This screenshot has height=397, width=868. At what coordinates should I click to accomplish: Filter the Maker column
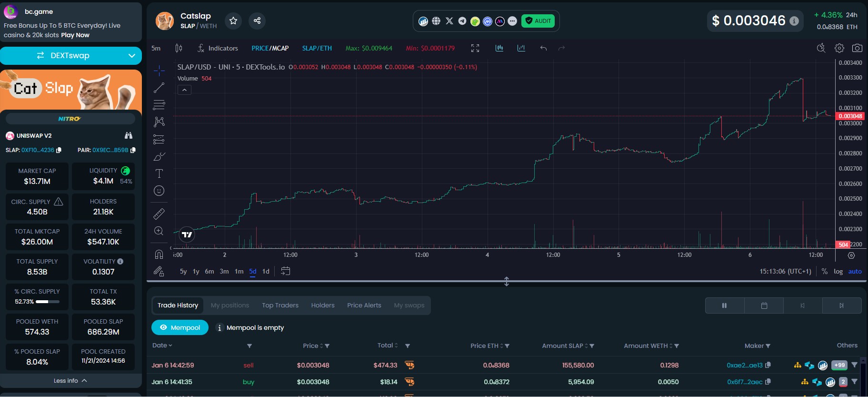(x=768, y=346)
